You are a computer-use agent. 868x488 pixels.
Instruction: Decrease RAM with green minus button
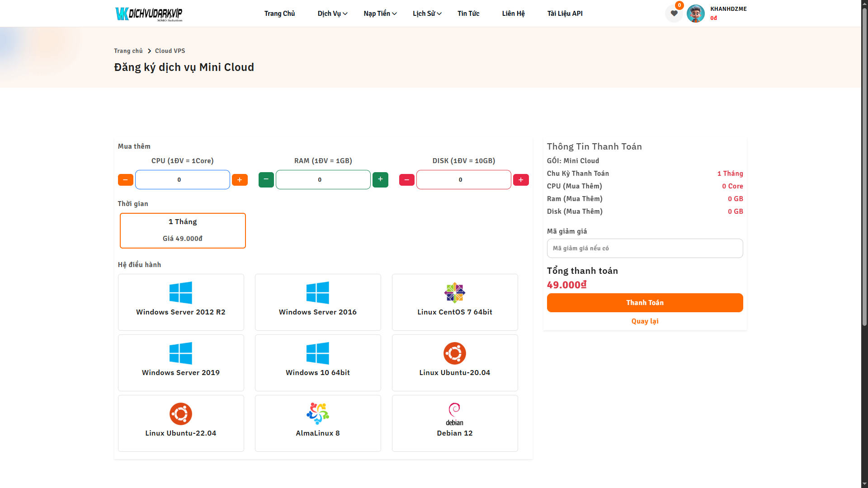pyautogui.click(x=266, y=179)
